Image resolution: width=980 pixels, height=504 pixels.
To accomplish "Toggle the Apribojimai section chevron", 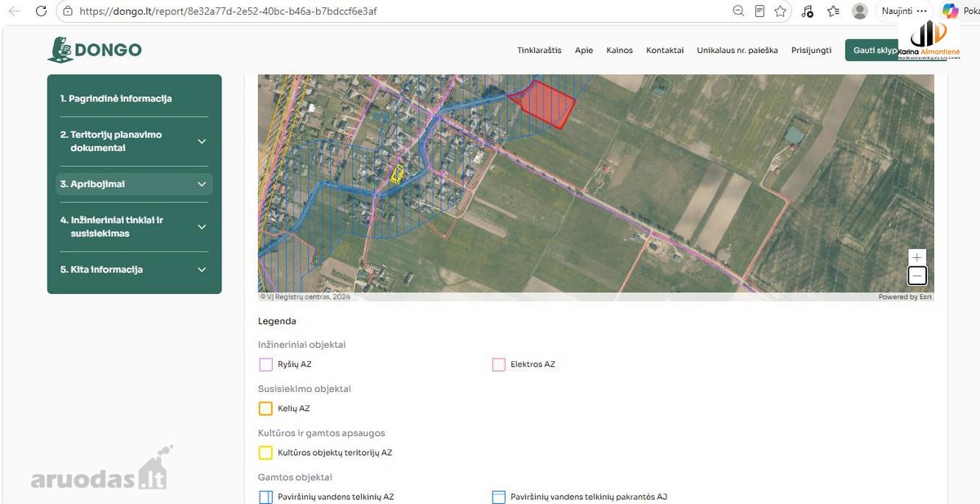I will (202, 185).
